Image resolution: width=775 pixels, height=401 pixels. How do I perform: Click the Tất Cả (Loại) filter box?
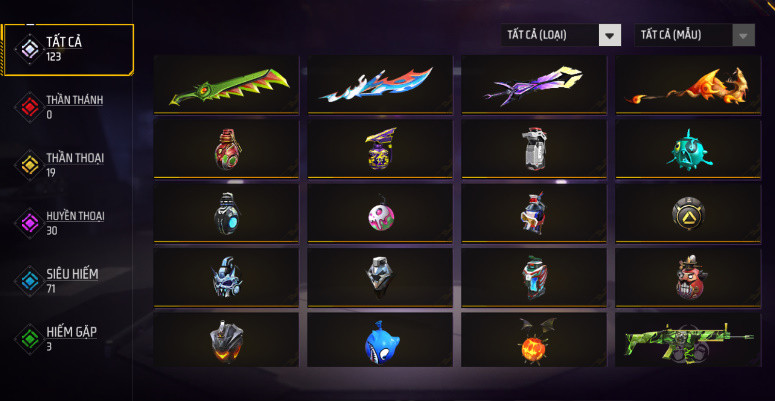click(x=561, y=36)
